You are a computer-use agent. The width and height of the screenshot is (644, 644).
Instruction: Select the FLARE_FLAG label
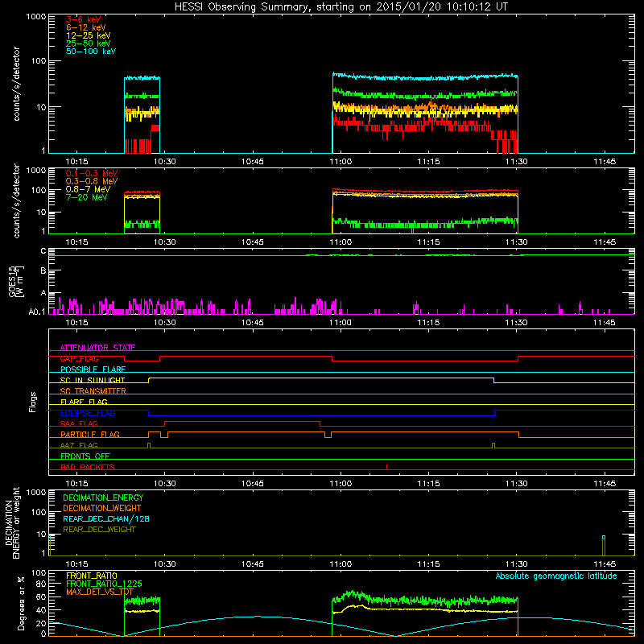pos(84,402)
